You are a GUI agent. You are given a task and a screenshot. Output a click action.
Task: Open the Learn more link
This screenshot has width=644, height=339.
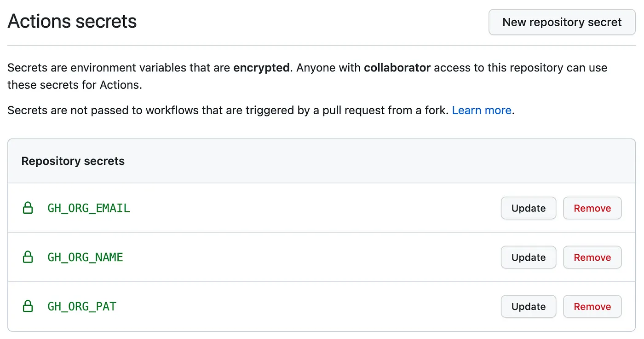pos(481,111)
